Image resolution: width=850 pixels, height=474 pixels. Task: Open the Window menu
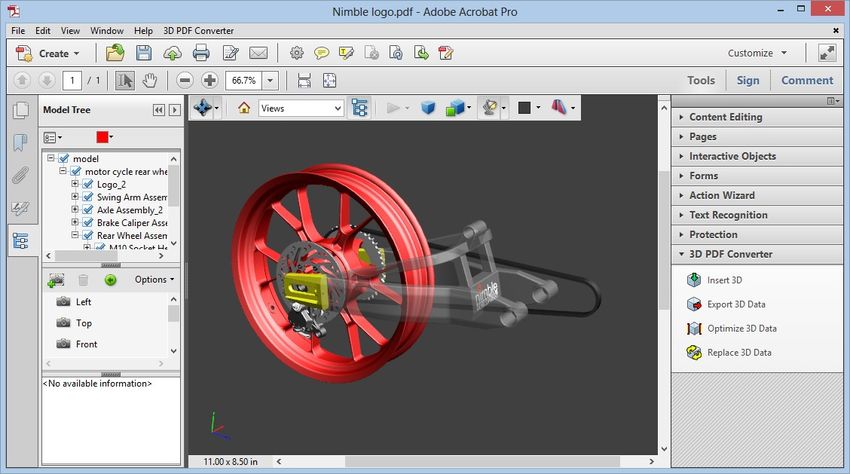[x=107, y=31]
